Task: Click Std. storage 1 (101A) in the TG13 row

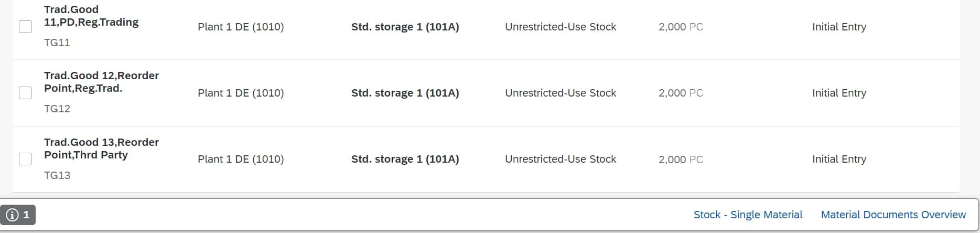Action: click(x=405, y=159)
